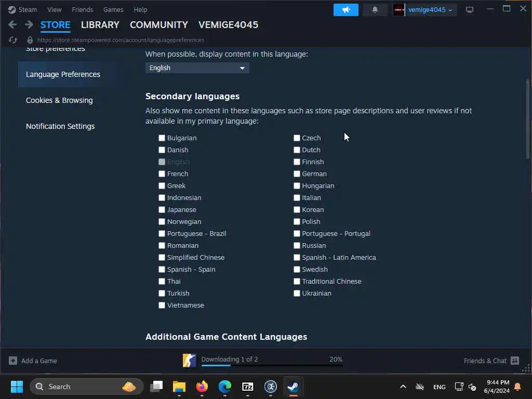Go forward with the forward arrow
The width and height of the screenshot is (532, 399).
[29, 24]
